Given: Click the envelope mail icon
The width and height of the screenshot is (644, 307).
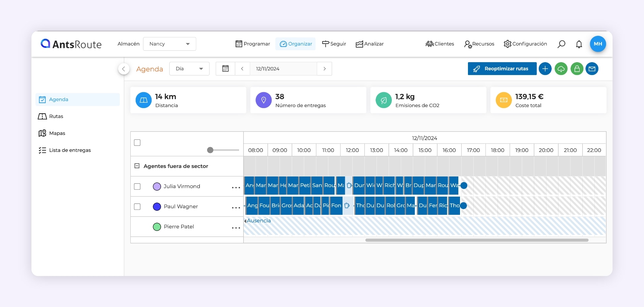Looking at the screenshot, I should point(592,69).
